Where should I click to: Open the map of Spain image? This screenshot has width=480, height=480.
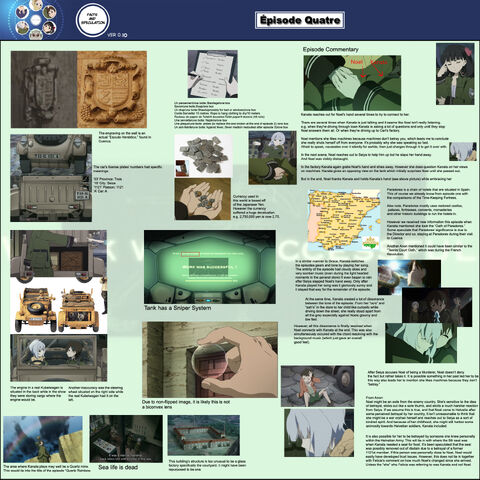344,220
